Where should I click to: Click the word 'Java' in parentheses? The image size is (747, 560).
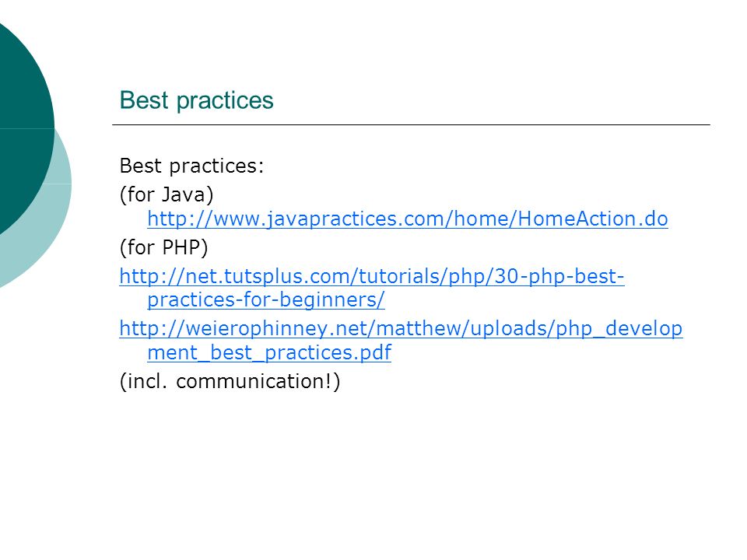pyautogui.click(x=183, y=194)
